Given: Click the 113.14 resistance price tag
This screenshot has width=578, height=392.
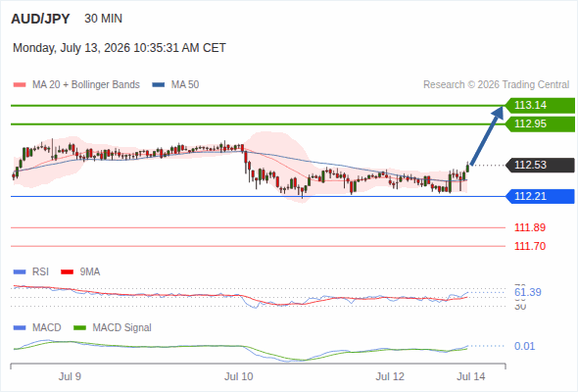Looking at the screenshot, I should point(540,106).
